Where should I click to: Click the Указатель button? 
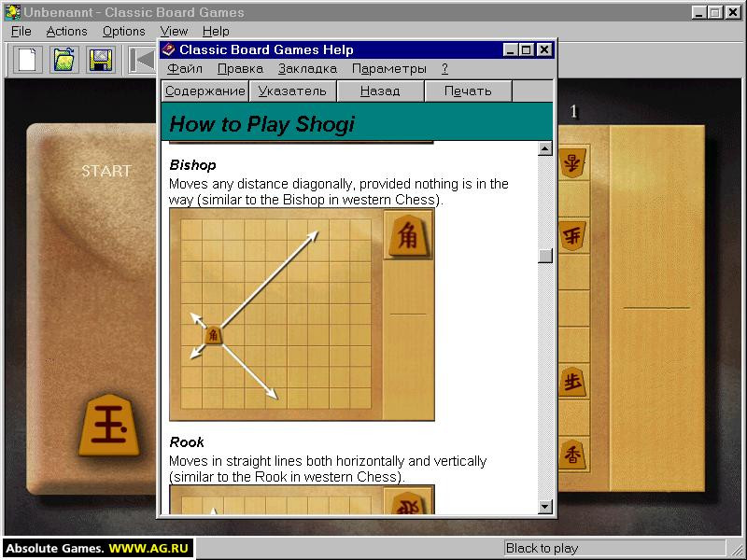coord(292,91)
